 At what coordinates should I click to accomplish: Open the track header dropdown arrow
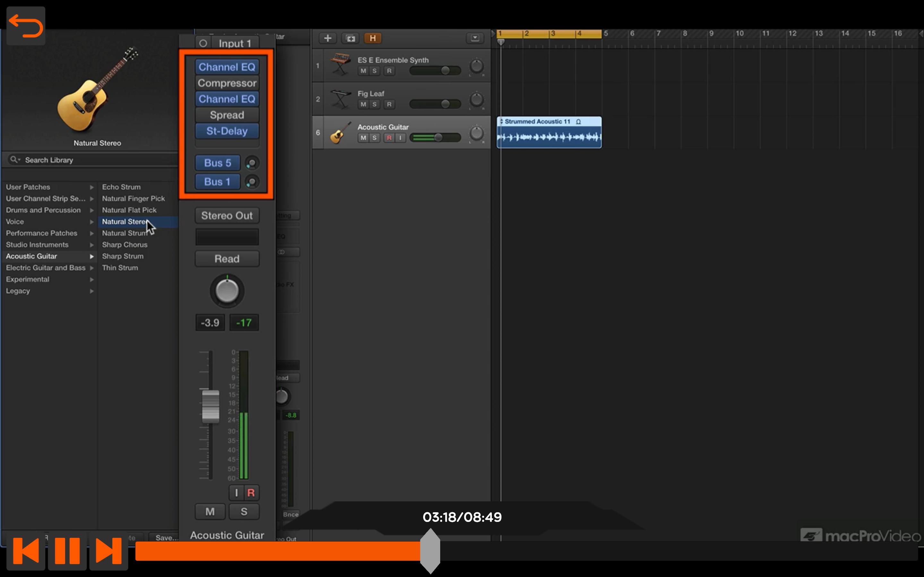475,38
